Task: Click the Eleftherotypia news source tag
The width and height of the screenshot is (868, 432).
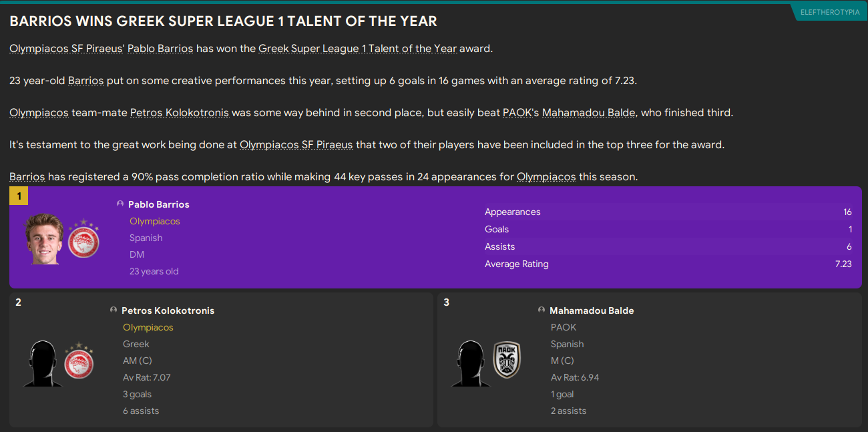Action: click(x=830, y=12)
